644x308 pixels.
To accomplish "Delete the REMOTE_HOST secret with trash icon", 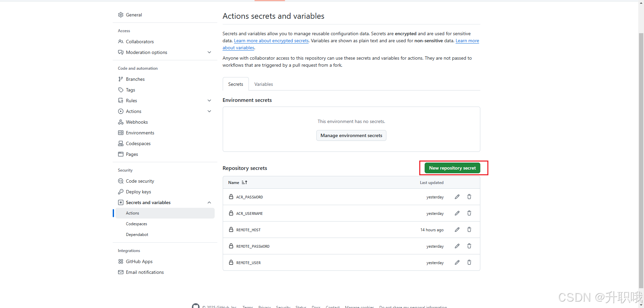I will click(x=469, y=230).
